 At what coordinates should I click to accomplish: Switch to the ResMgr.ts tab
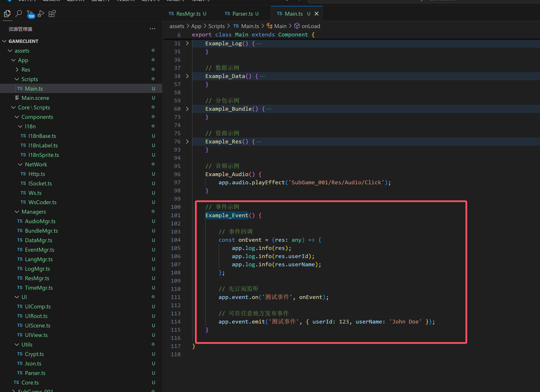188,14
